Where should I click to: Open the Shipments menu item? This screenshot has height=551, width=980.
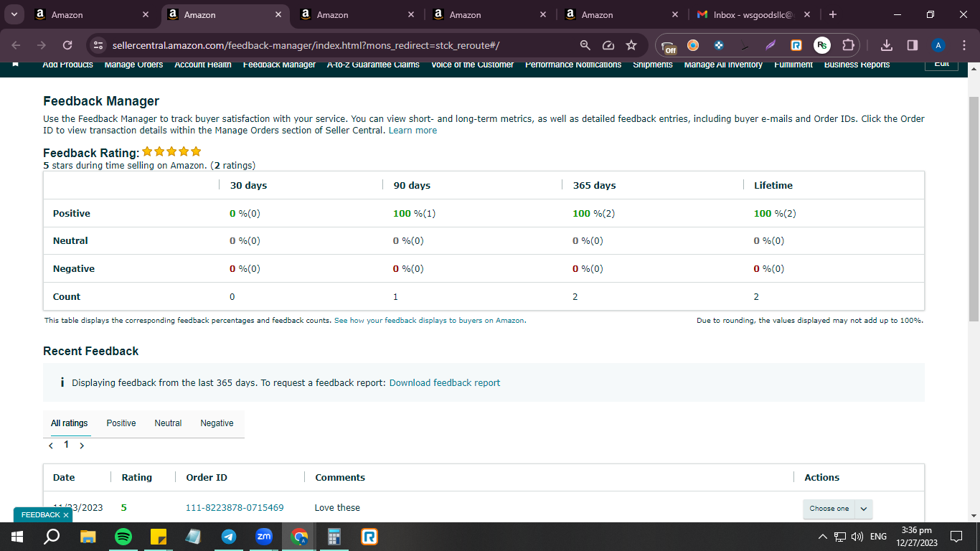tap(653, 65)
